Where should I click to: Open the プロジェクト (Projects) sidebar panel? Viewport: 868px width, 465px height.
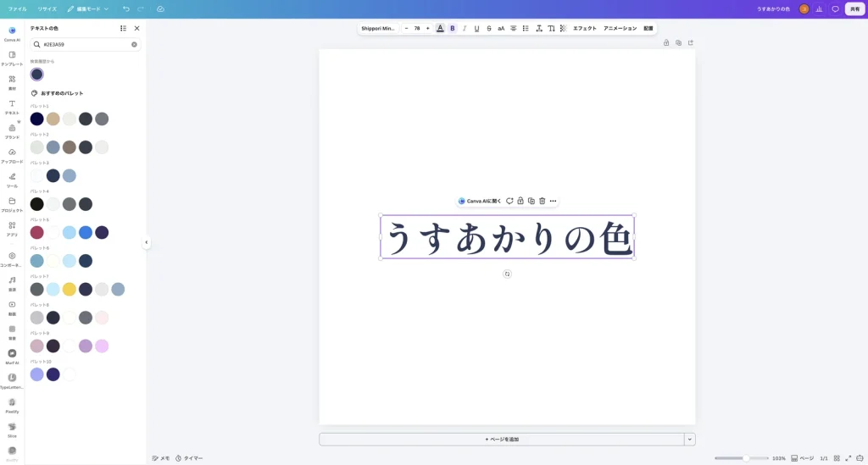pos(12,204)
